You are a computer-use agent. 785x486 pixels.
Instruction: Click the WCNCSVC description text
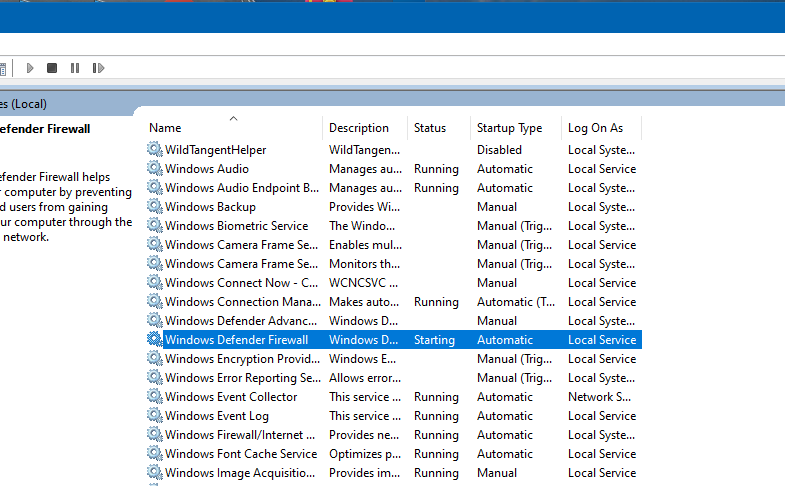(x=363, y=283)
